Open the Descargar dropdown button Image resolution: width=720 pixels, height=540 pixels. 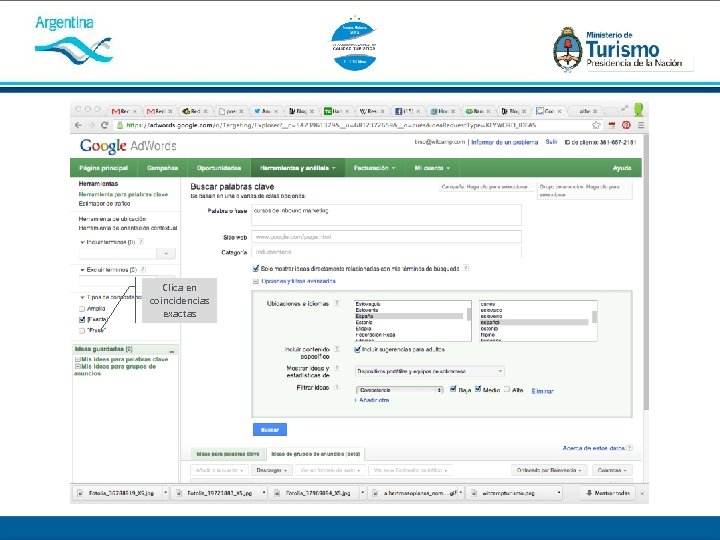(x=271, y=470)
